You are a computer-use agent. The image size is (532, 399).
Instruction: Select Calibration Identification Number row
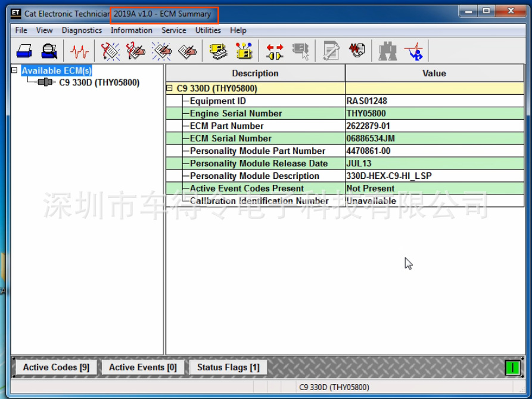coord(345,201)
